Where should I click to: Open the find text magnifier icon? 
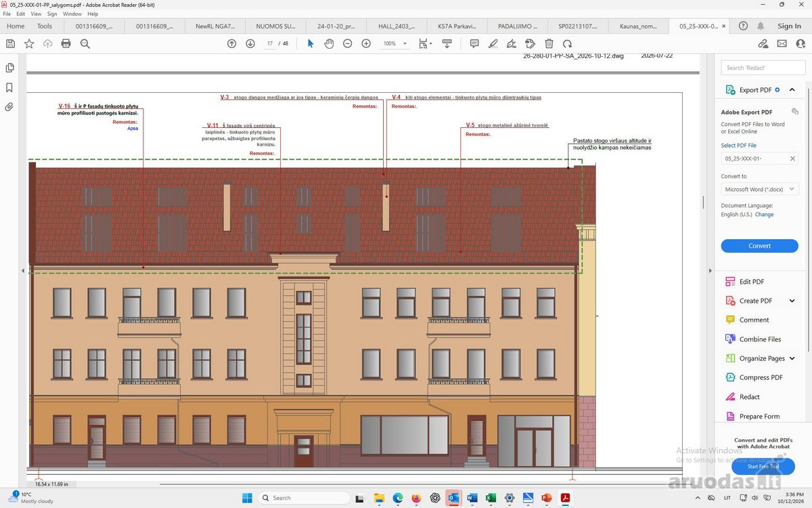click(x=85, y=43)
